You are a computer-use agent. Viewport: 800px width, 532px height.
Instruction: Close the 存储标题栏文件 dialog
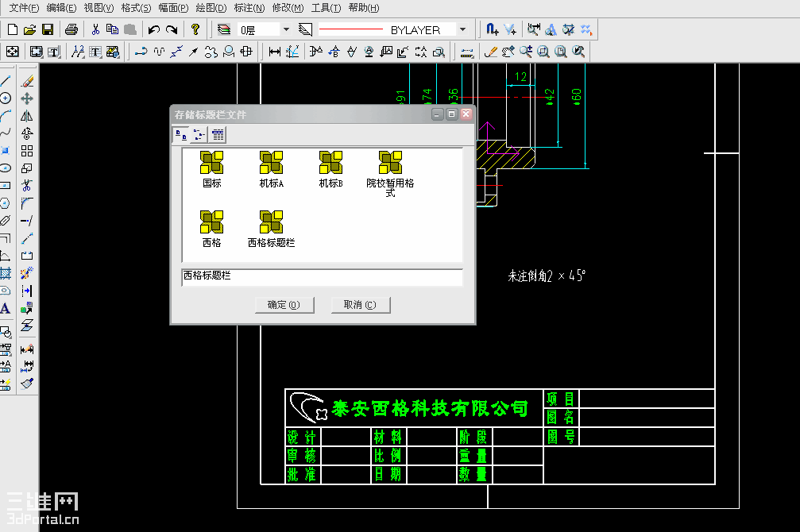466,114
